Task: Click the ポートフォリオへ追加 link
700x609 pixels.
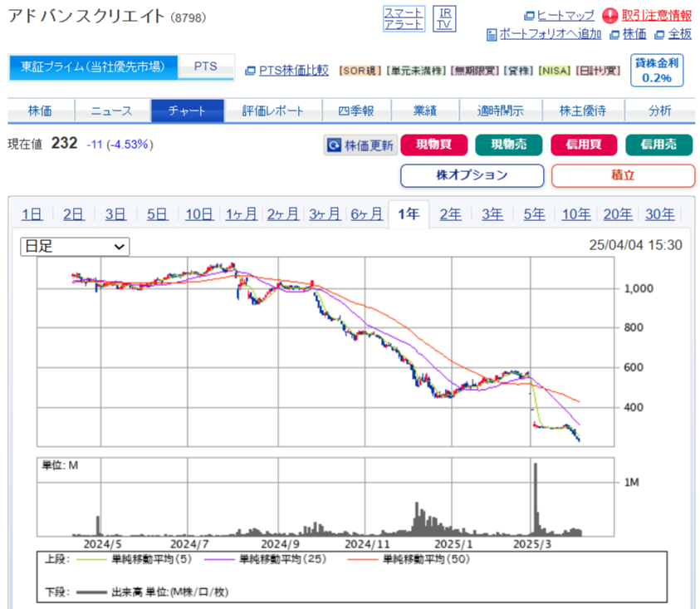Action: (550, 34)
